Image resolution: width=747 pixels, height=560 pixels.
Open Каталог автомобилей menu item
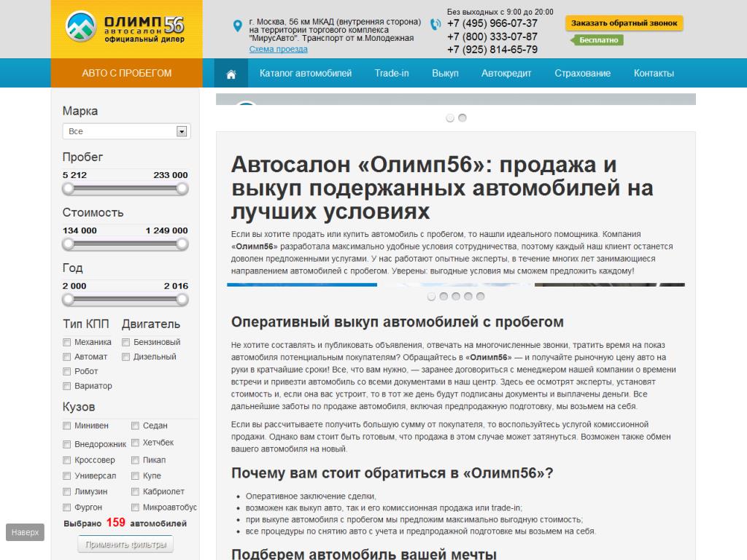[x=306, y=74]
